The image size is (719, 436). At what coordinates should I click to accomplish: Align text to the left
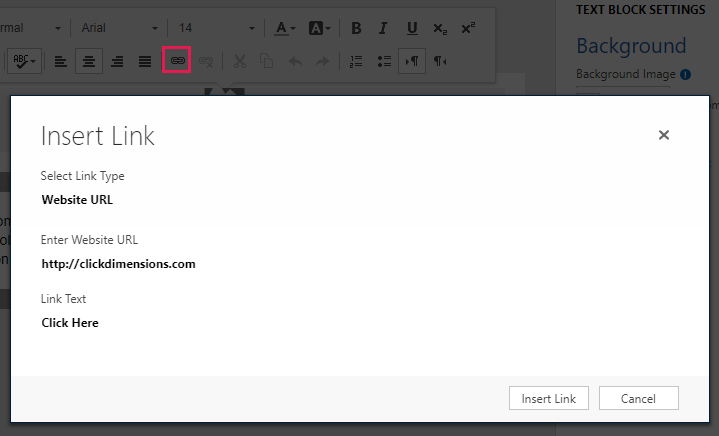(x=61, y=61)
